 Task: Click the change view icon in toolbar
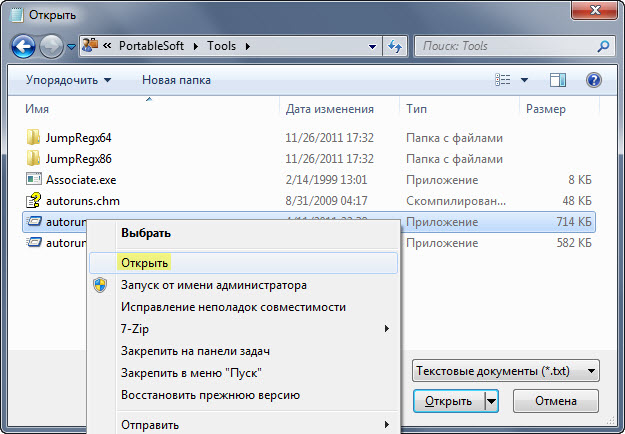(x=502, y=79)
